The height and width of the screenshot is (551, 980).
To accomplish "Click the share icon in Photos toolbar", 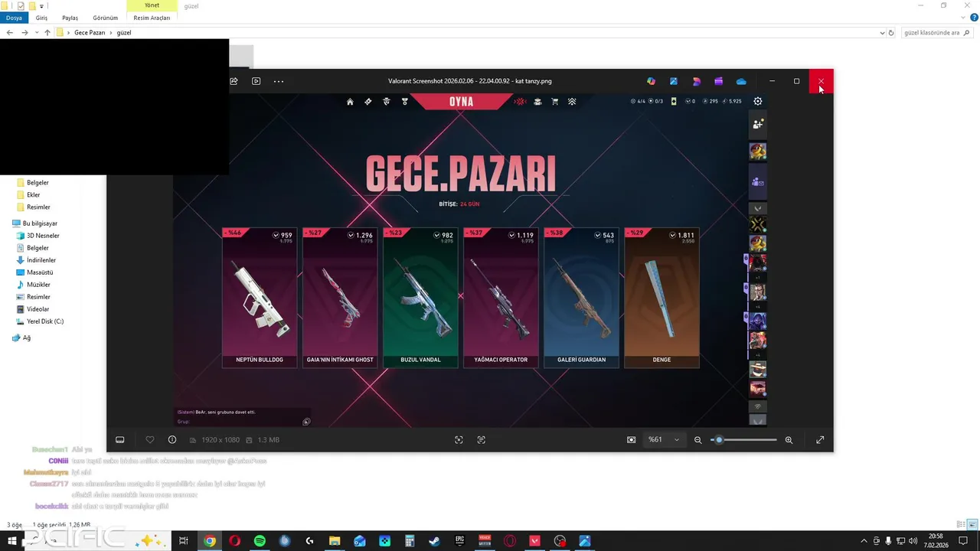I will click(234, 81).
